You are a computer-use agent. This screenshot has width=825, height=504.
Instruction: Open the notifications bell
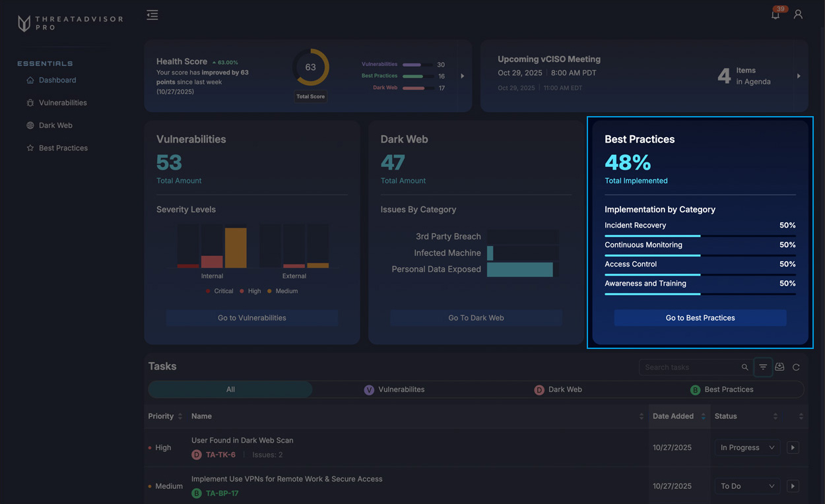(x=775, y=15)
